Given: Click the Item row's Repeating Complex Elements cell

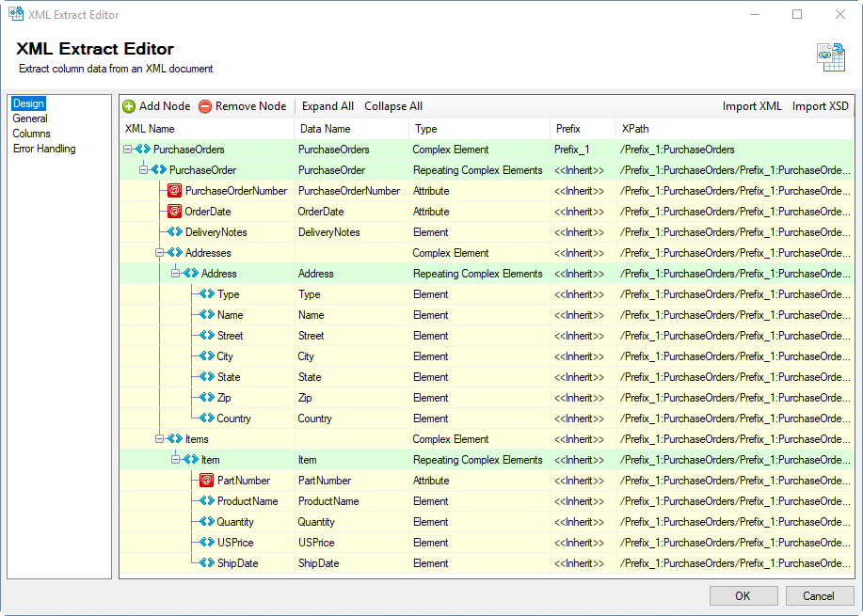Looking at the screenshot, I should point(479,459).
